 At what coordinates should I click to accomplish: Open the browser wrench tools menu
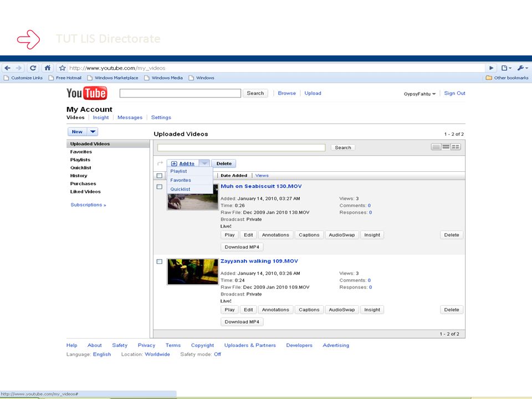coord(523,68)
